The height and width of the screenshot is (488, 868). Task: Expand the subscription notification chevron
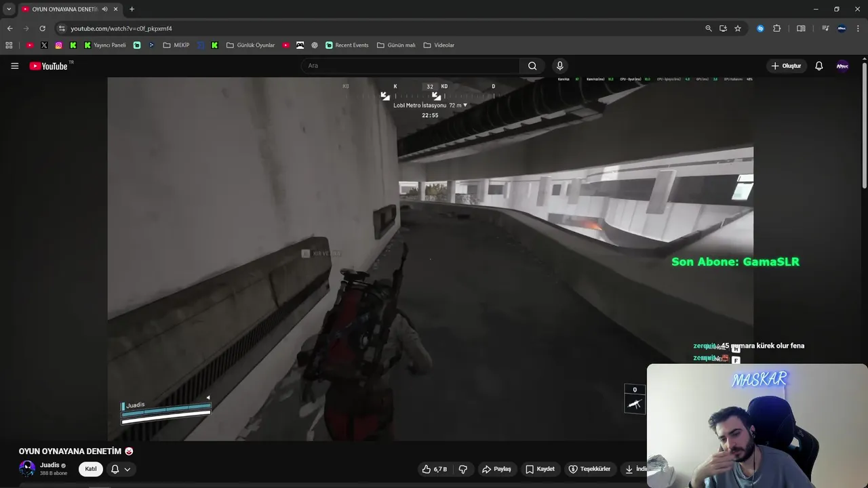point(127,469)
